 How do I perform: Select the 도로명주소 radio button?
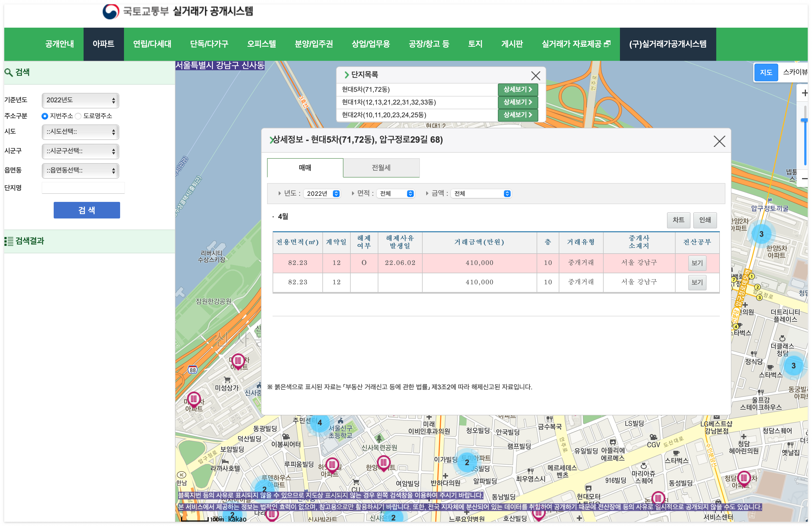(78, 116)
